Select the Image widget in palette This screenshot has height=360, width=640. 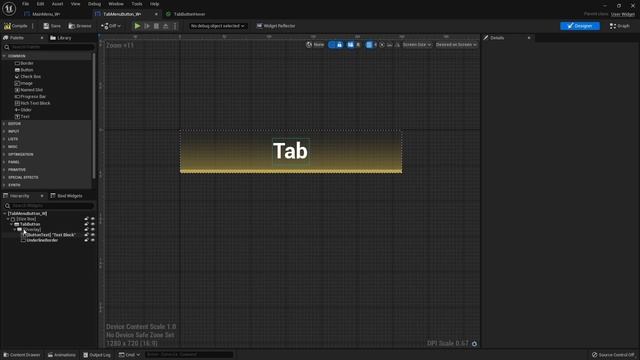click(x=24, y=83)
